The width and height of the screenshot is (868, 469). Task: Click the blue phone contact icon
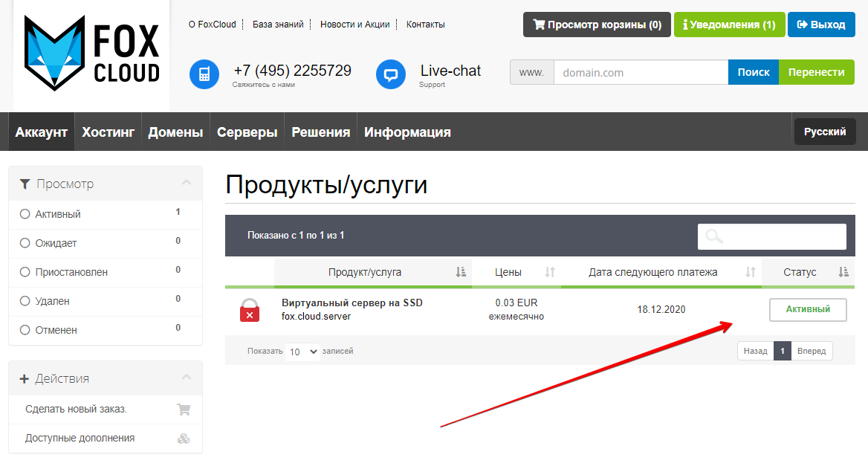coord(204,74)
